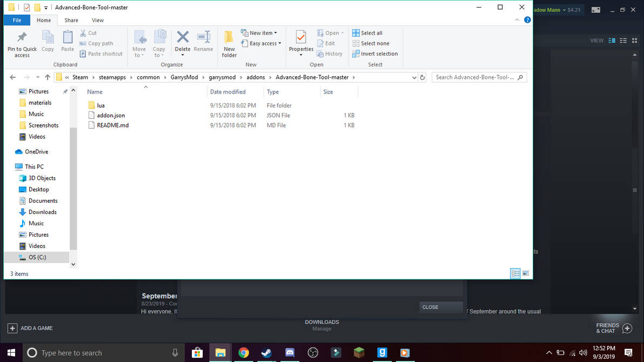
Task: Open the View ribbon tab
Action: click(98, 20)
